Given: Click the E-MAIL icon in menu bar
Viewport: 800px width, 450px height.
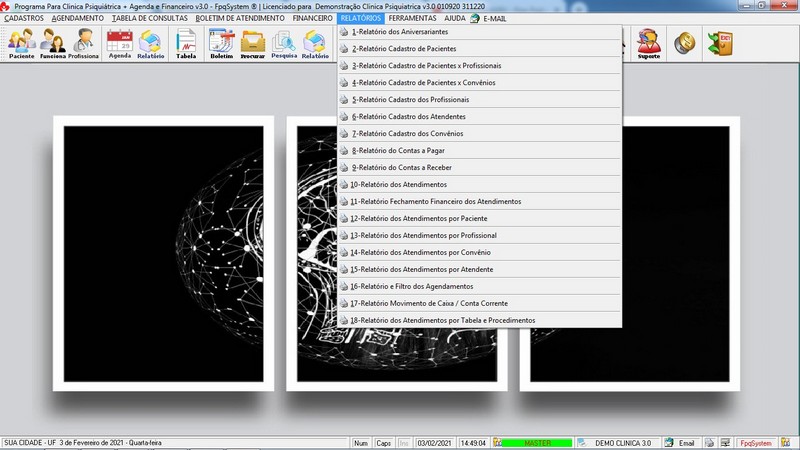Looking at the screenshot, I should [474, 18].
